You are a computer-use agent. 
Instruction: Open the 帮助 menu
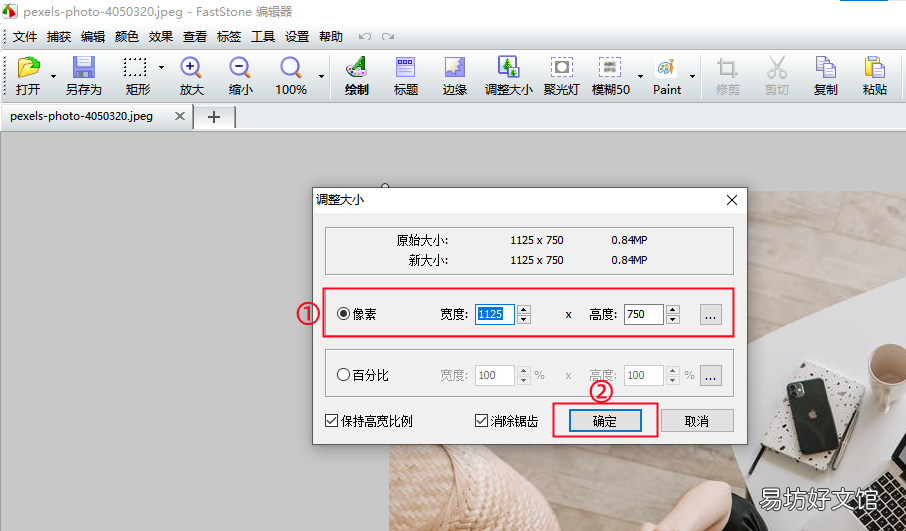click(x=331, y=36)
